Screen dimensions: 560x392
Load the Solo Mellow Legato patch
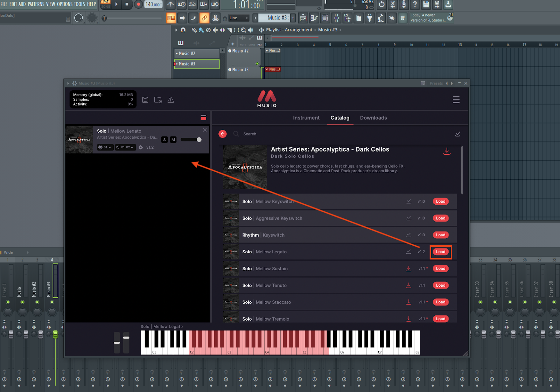coord(441,252)
